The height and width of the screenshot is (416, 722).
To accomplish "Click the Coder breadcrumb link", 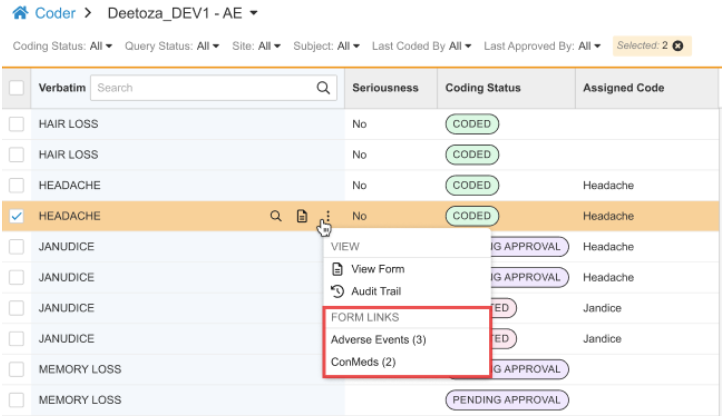I will (54, 14).
